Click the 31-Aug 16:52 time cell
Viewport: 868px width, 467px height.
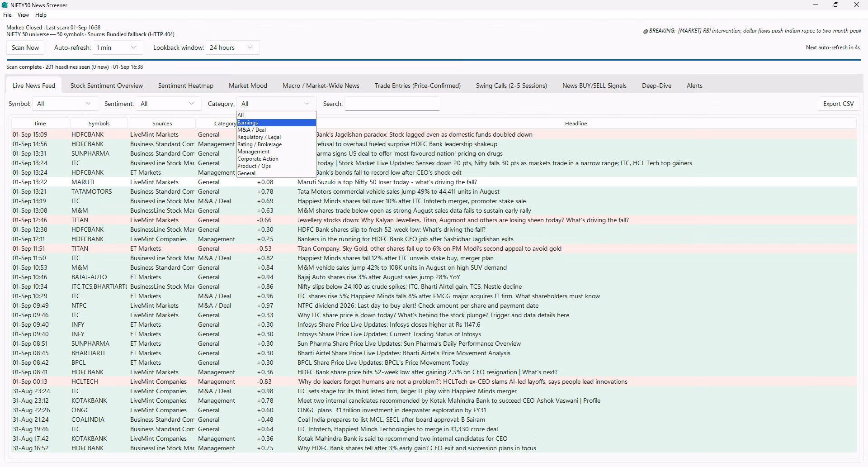pos(31,448)
